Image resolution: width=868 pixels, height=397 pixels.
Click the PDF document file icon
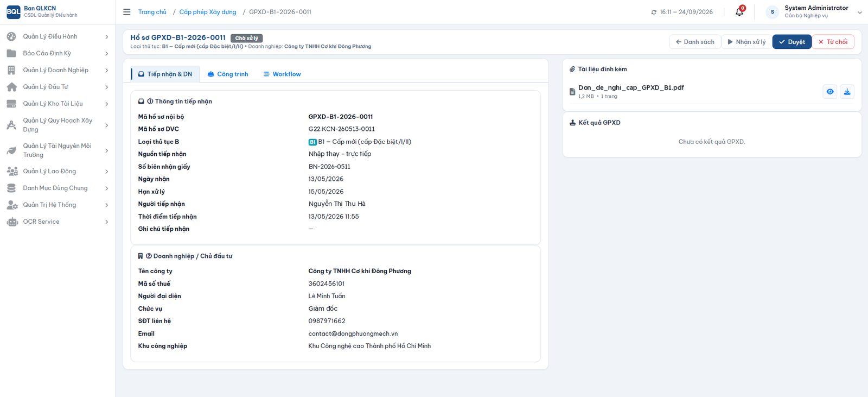[x=572, y=92]
